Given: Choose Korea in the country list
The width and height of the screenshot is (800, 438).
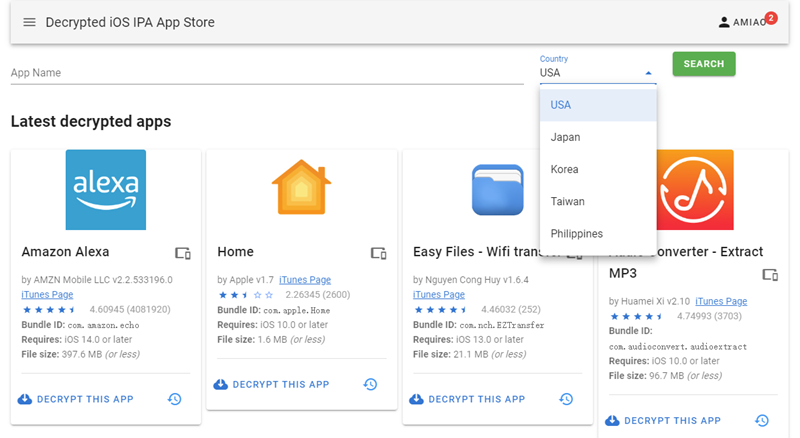Looking at the screenshot, I should [x=598, y=169].
